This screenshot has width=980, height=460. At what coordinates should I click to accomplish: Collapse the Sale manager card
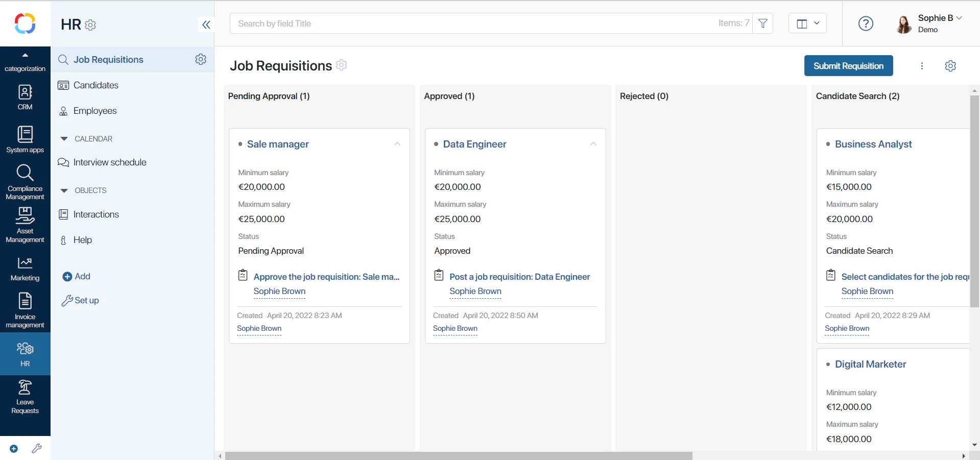397,144
